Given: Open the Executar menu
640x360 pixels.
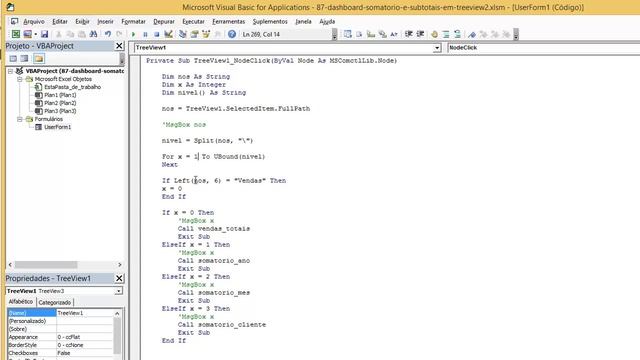Looking at the screenshot, I should tap(193, 21).
